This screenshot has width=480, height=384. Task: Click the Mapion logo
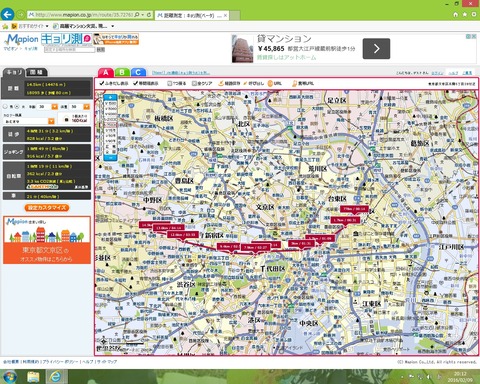(x=22, y=39)
